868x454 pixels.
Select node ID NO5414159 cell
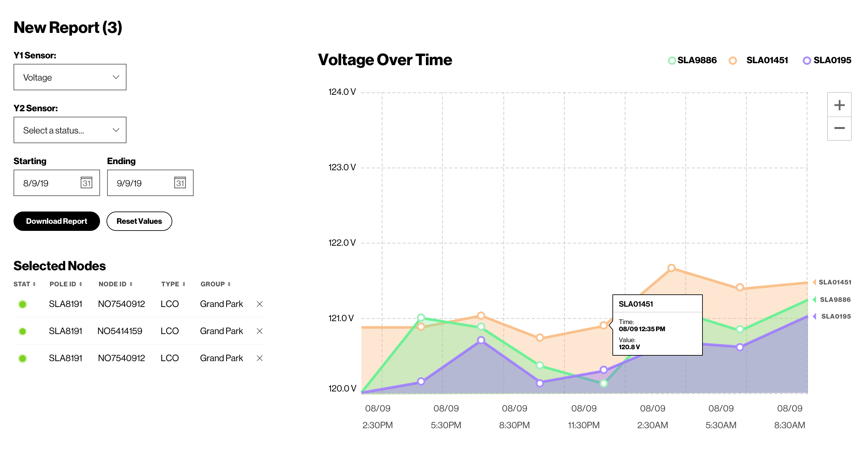120,331
